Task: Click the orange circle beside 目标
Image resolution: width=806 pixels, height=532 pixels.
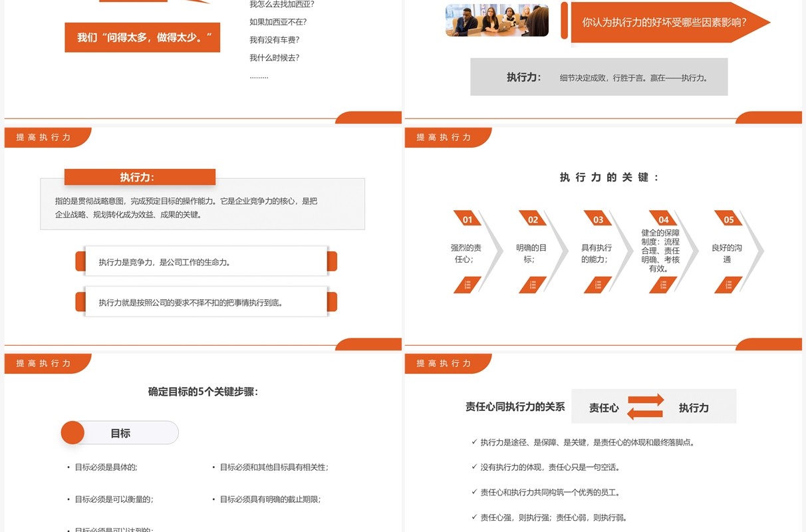Action: pyautogui.click(x=72, y=433)
